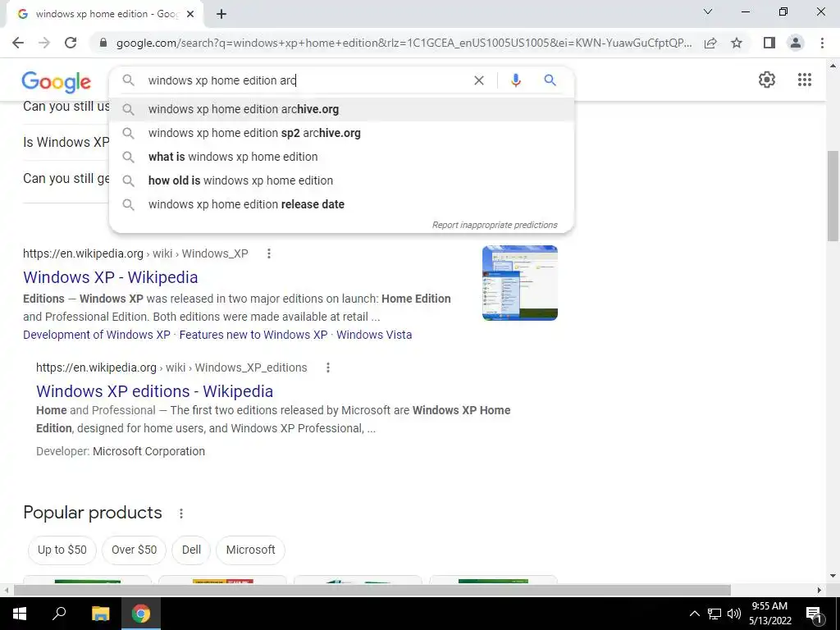The image size is (840, 630).
Task: Click the horizontal scrollbar right arrow
Action: coord(819,591)
